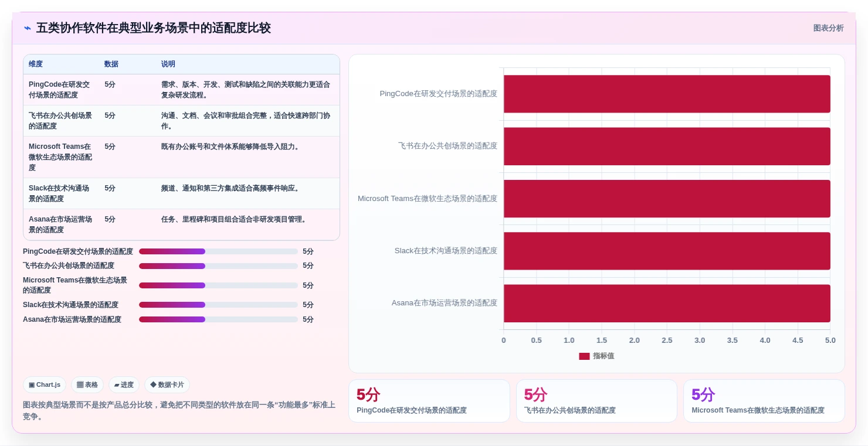Click the PingCode 5分 data card

point(429,401)
